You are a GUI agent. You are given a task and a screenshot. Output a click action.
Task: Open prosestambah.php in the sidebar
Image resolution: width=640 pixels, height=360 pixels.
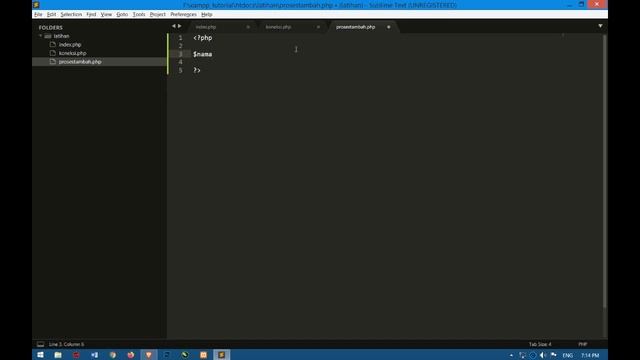pos(80,62)
